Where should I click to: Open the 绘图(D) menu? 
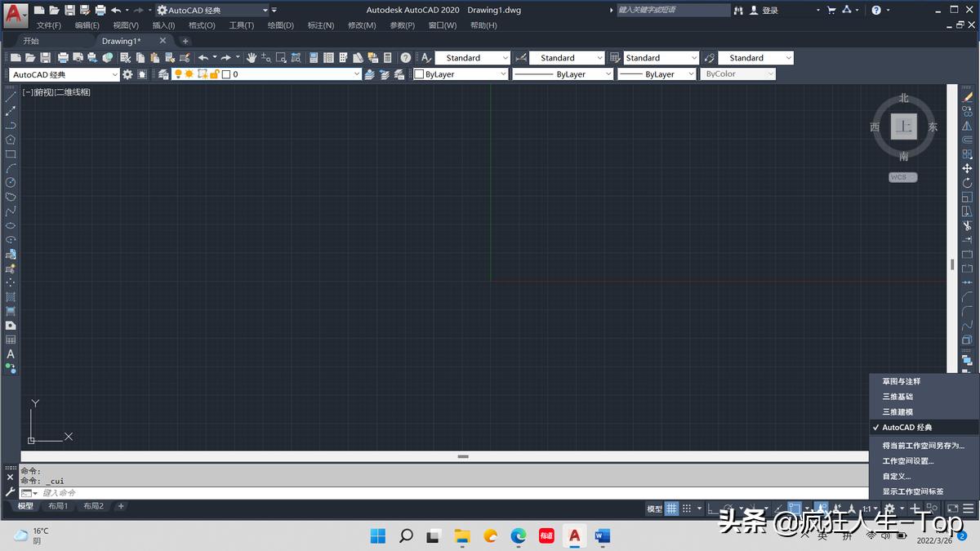coord(280,25)
